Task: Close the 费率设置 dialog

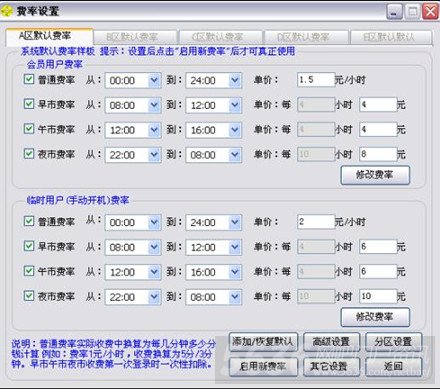Action: 430,12
